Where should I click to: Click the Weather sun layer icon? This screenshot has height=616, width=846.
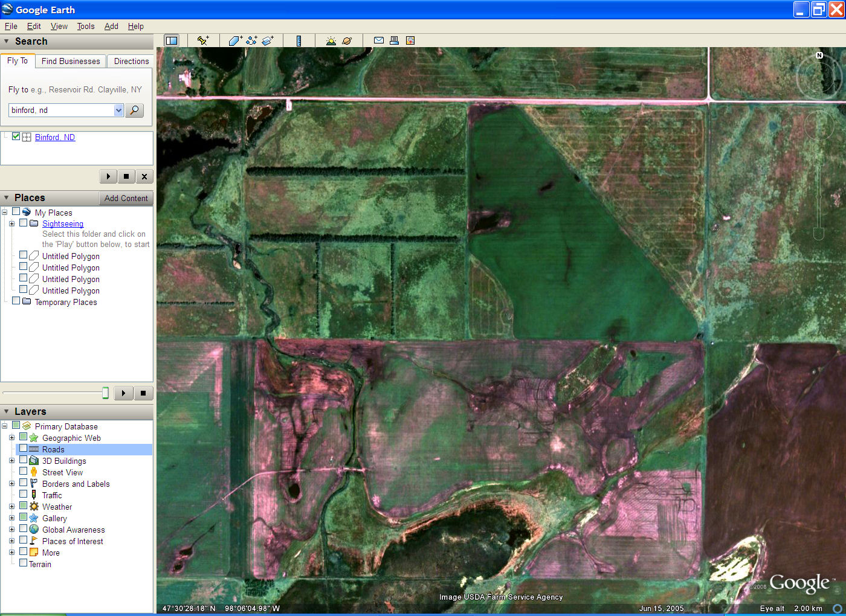[x=34, y=506]
